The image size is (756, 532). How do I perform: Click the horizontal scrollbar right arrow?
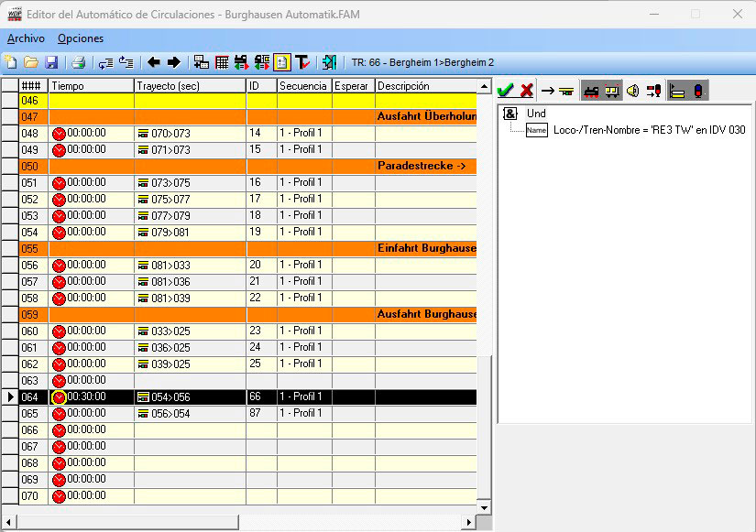468,522
